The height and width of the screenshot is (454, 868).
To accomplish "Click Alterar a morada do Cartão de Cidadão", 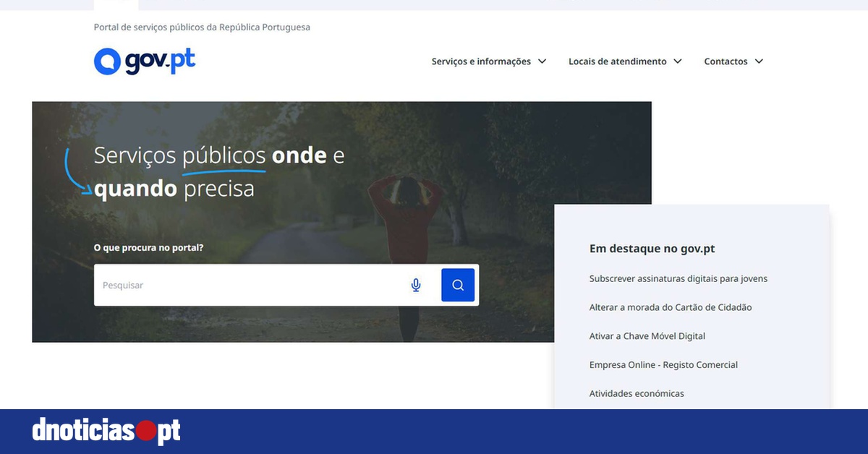I will 671,307.
